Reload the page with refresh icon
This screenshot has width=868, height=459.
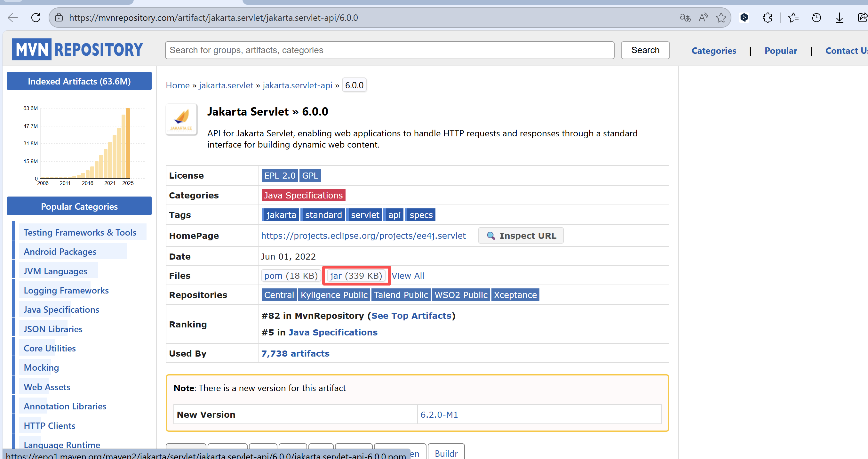pyautogui.click(x=36, y=18)
